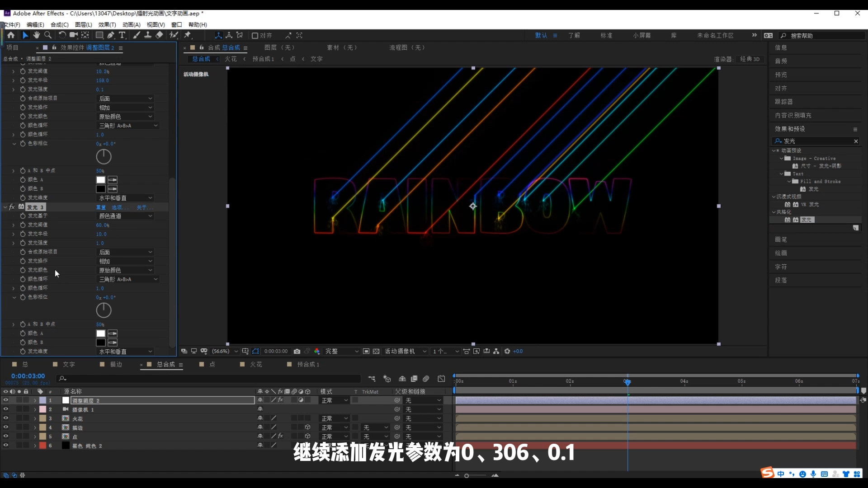868x488 pixels.
Task: Select the Zoom tool
Action: [47, 35]
